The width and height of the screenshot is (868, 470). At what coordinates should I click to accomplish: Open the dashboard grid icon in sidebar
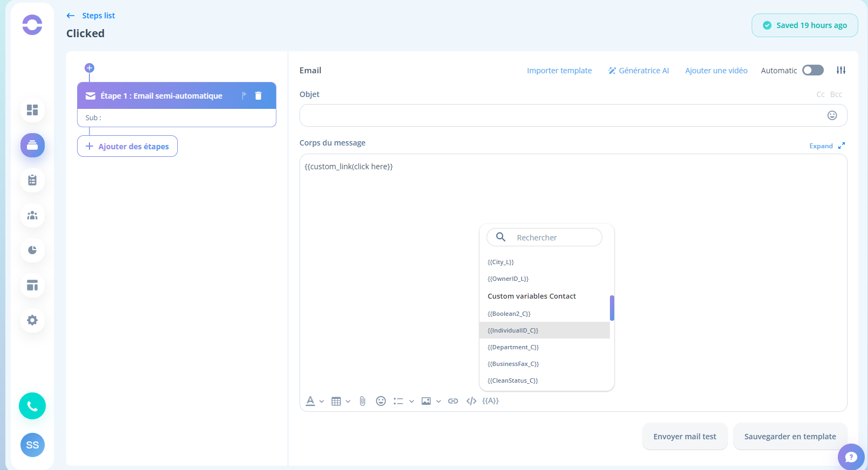[x=32, y=110]
